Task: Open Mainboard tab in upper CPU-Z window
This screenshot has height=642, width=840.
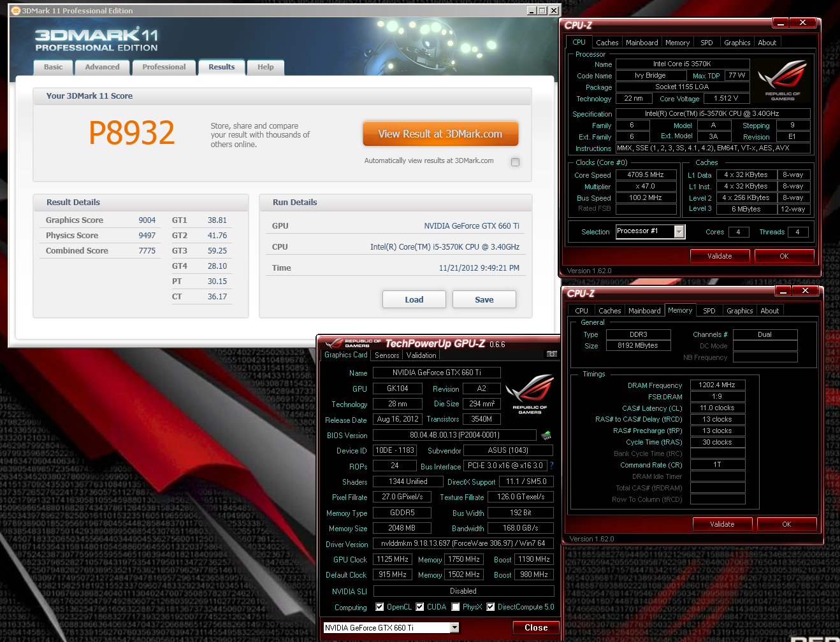Action: coord(642,43)
